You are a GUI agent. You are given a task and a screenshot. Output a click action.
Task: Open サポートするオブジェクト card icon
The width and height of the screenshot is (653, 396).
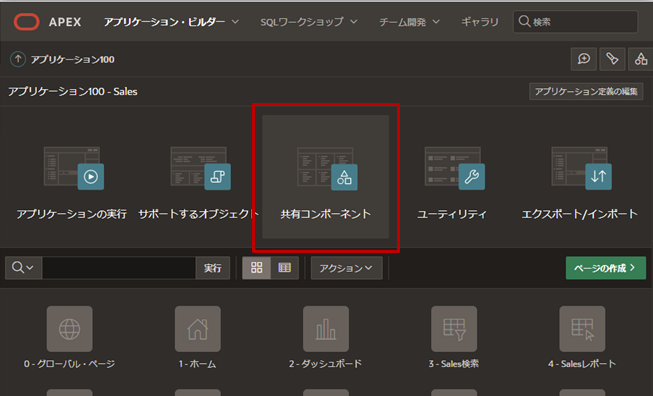click(x=200, y=168)
